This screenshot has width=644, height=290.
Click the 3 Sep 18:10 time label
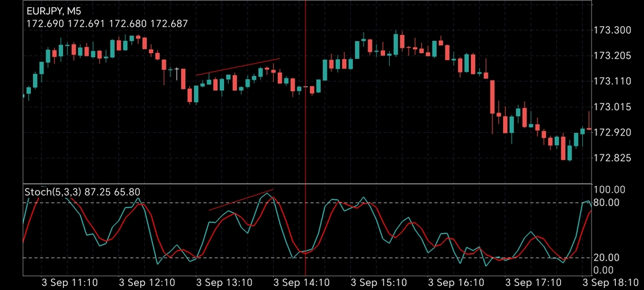610,283
